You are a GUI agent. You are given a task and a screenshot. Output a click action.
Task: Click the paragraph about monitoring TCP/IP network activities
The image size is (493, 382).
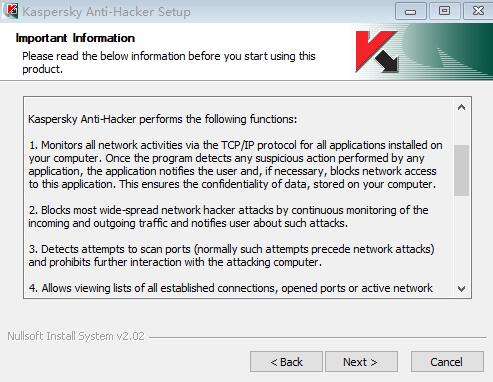[x=235, y=165]
